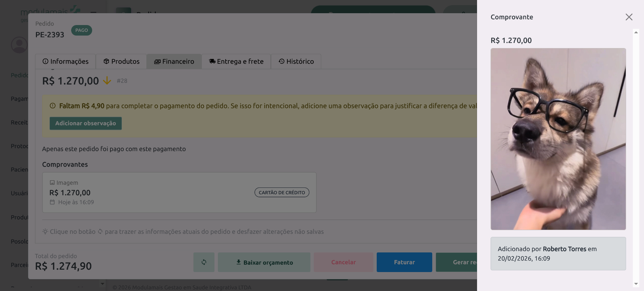Image resolution: width=644 pixels, height=291 pixels.
Task: Switch to the Produtos tab
Action: (121, 62)
